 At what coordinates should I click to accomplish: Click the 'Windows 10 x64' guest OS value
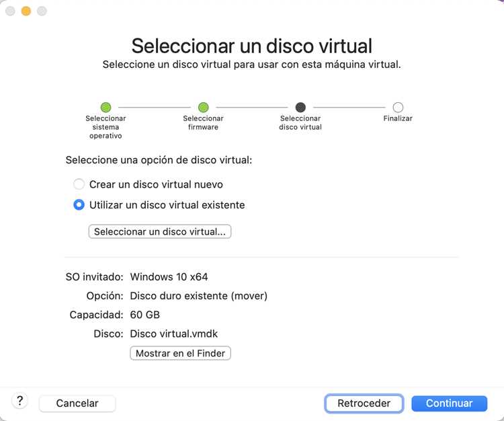[169, 277]
